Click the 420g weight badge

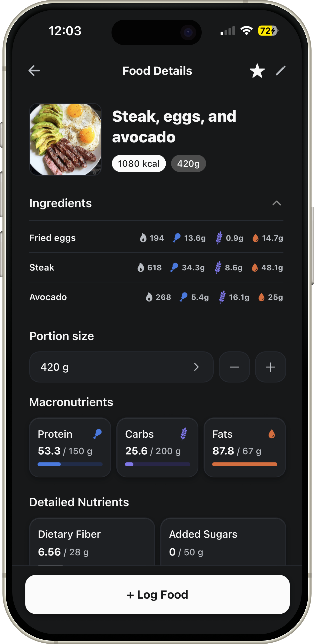189,163
